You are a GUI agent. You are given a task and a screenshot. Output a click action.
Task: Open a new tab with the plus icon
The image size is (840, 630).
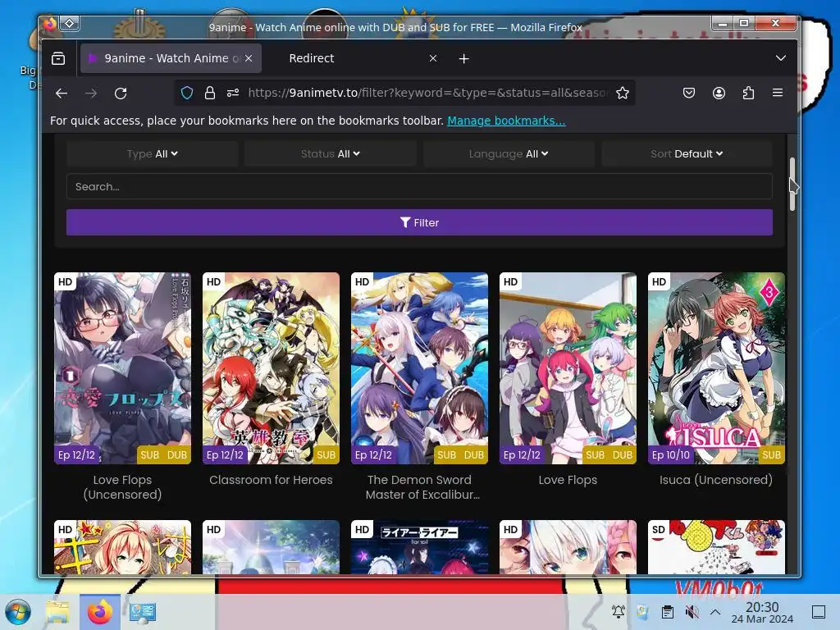pos(464,58)
